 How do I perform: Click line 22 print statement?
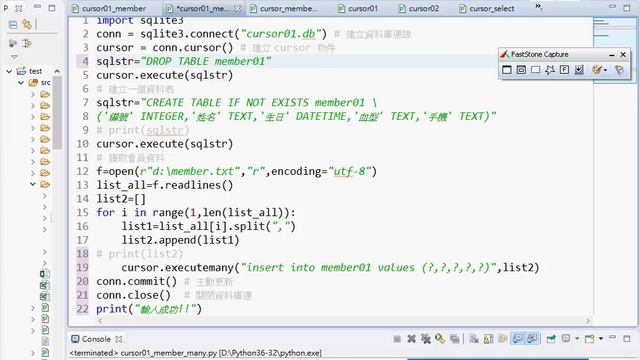click(149, 309)
